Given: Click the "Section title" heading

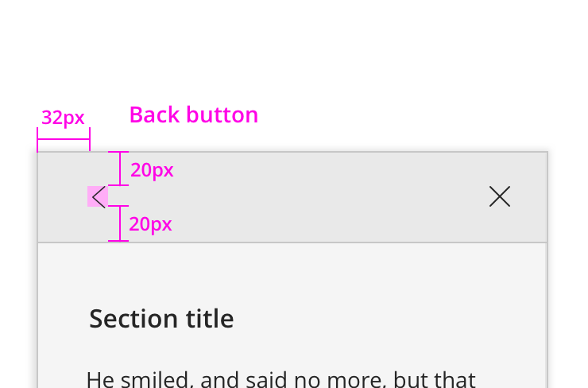Looking at the screenshot, I should (161, 319).
